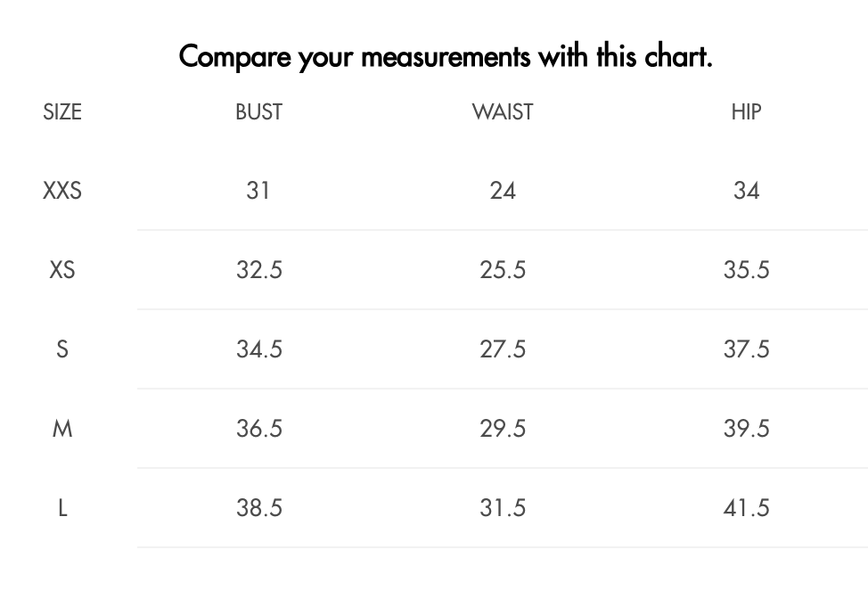Click the M bust value 36.5
The width and height of the screenshot is (868, 599).
(258, 429)
